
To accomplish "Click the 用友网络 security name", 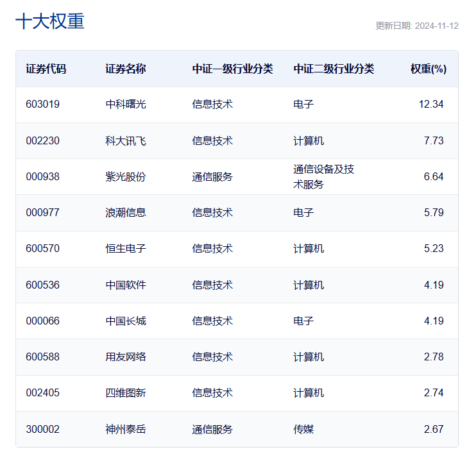I will (125, 357).
